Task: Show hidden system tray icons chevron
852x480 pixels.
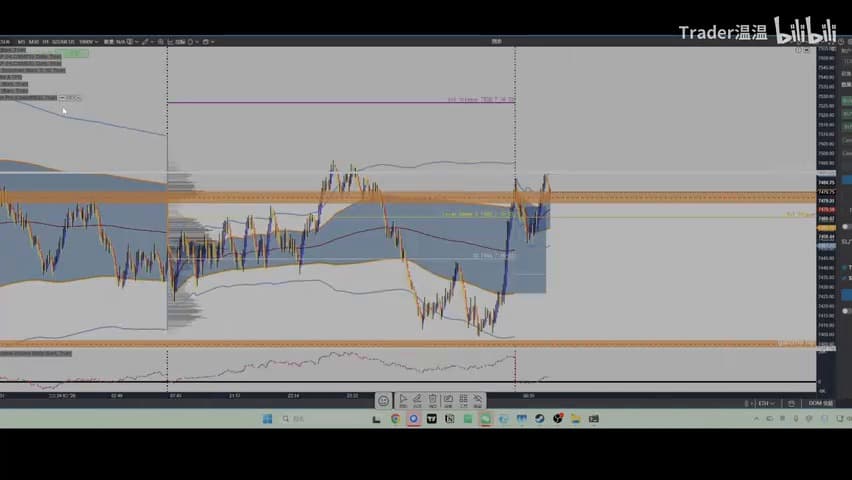Action: click(756, 419)
